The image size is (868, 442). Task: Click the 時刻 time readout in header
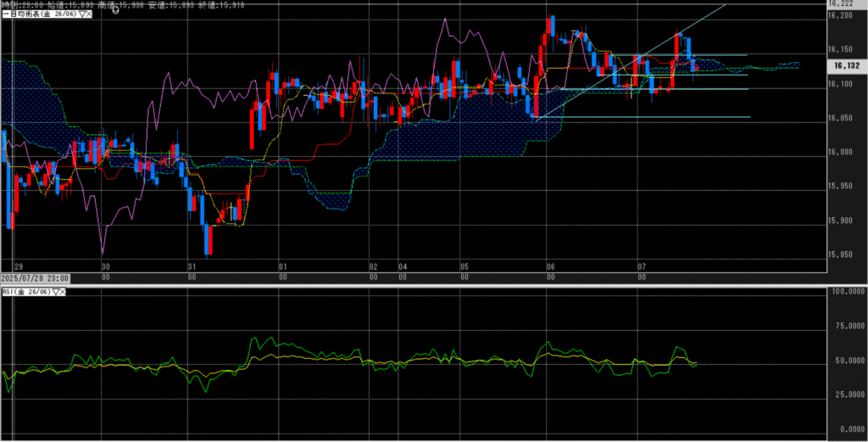click(x=23, y=4)
